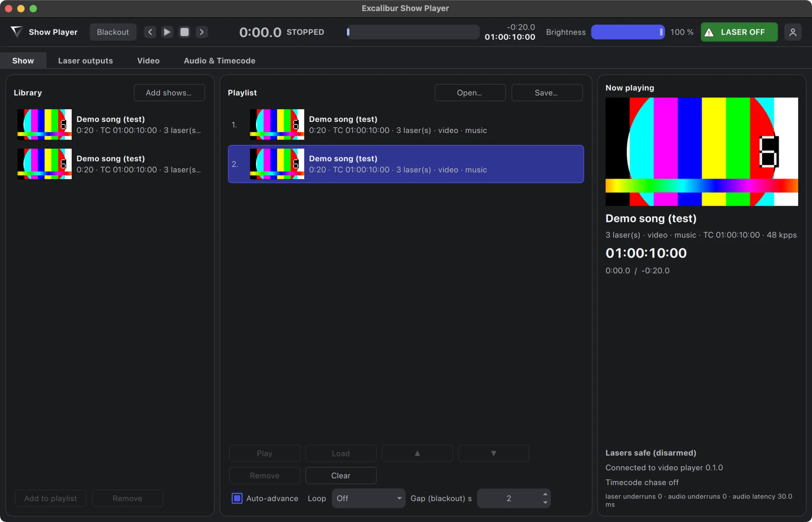Open the Audio & Timecode tab
This screenshot has width=812, height=522.
point(219,61)
